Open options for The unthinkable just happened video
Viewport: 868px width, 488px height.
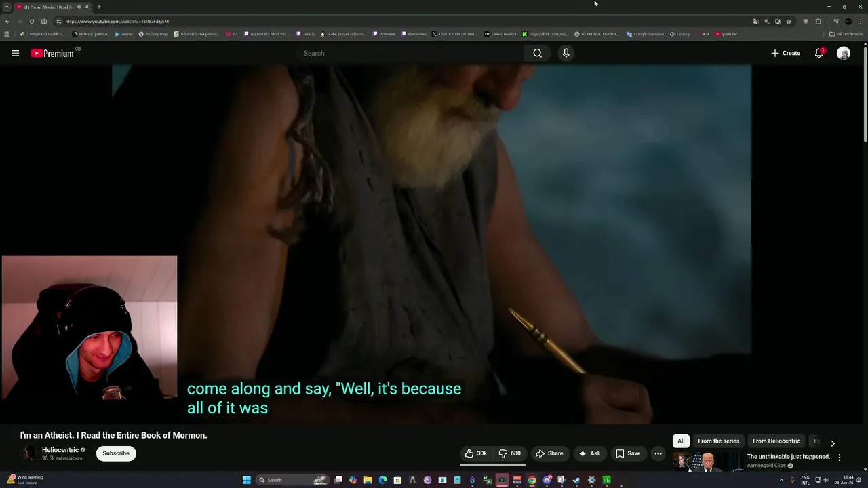coord(840,457)
